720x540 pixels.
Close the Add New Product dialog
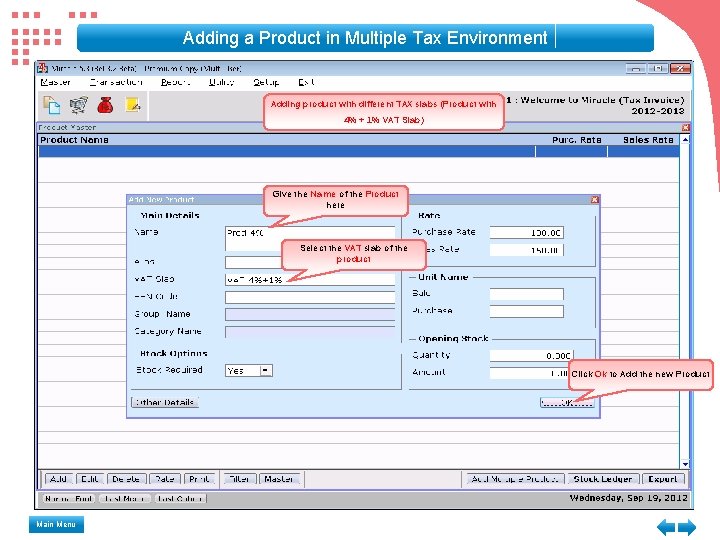(595, 199)
